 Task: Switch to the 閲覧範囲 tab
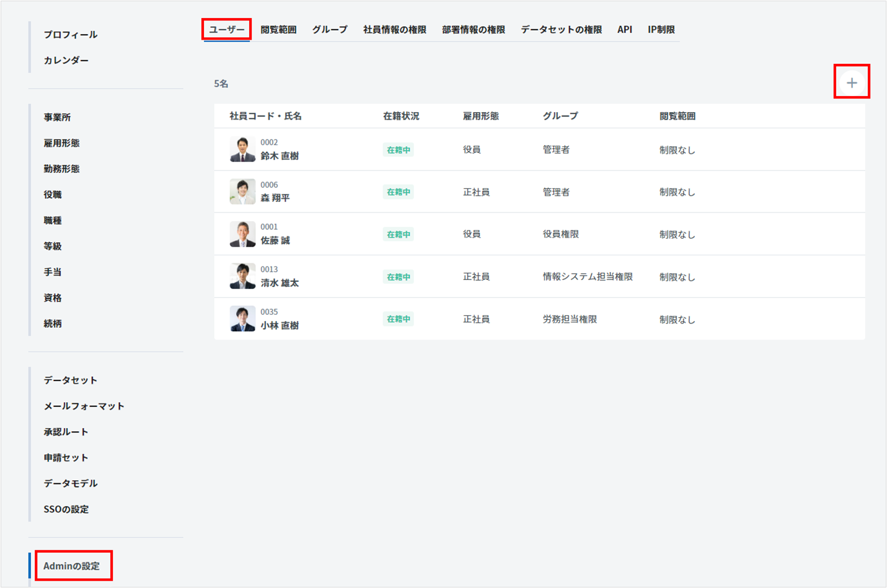point(278,30)
